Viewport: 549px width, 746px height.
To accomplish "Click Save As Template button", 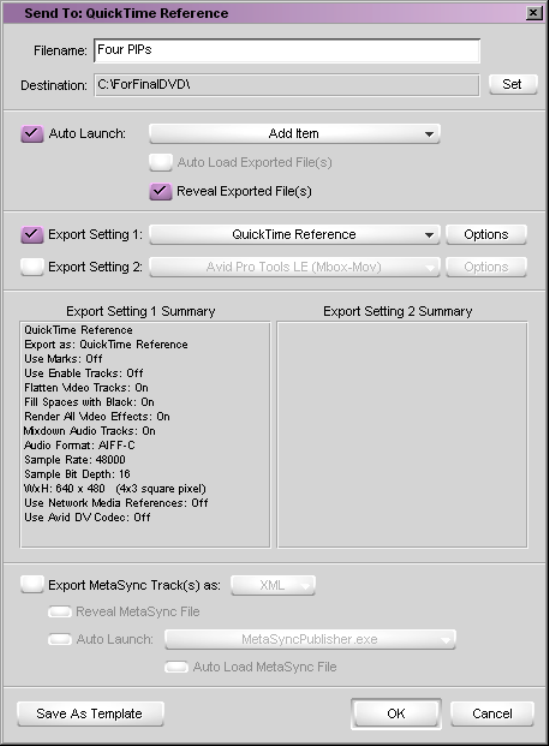I will [x=90, y=714].
